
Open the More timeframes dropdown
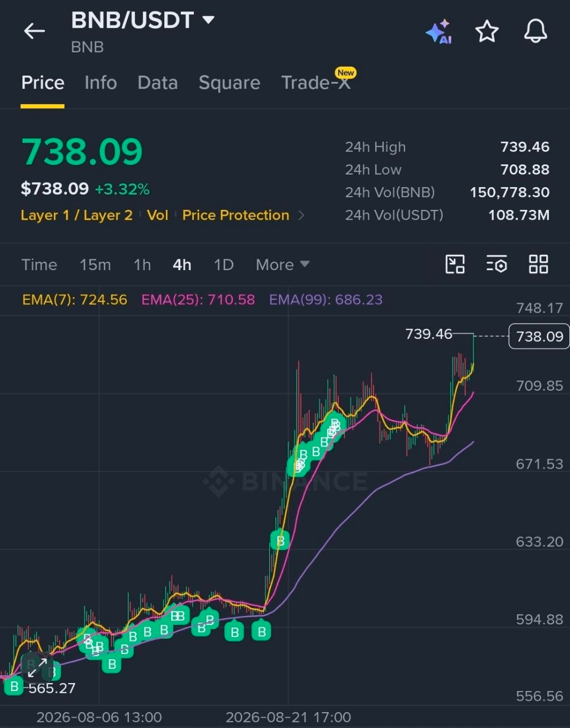(x=282, y=264)
